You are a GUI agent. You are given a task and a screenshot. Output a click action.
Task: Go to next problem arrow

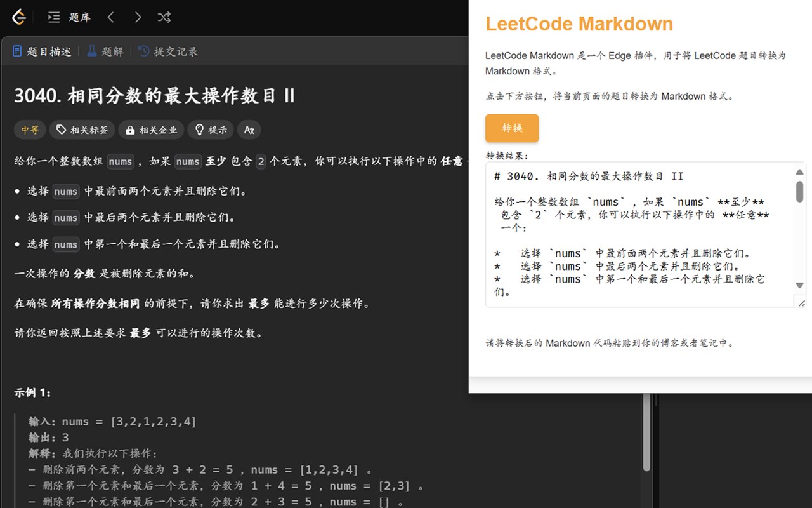click(x=138, y=17)
